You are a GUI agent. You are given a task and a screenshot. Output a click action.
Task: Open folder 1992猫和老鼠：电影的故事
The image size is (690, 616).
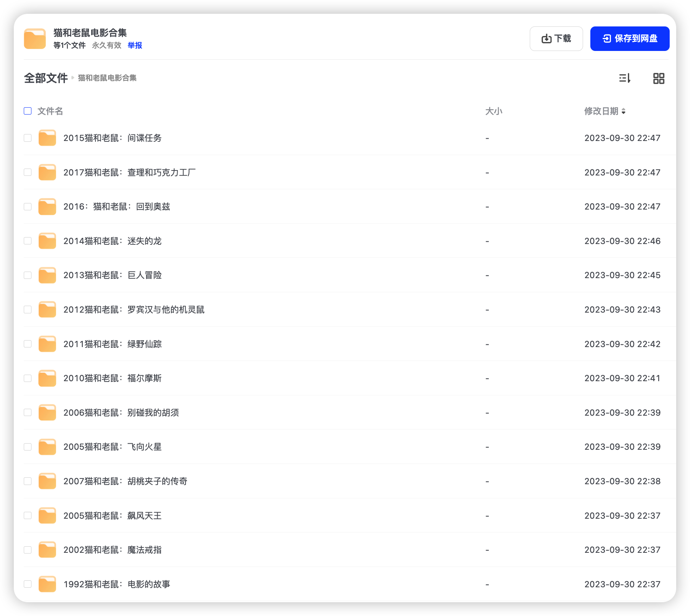click(117, 584)
